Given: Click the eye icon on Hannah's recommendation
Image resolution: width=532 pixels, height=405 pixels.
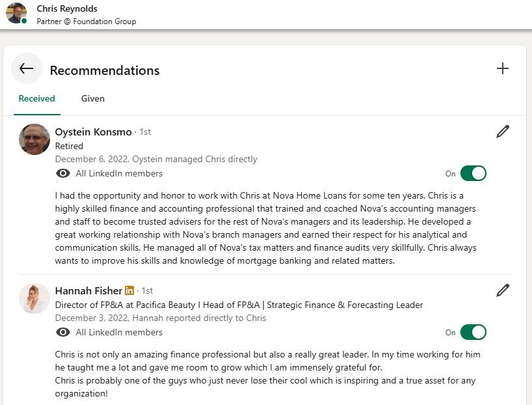Looking at the screenshot, I should click(63, 332).
